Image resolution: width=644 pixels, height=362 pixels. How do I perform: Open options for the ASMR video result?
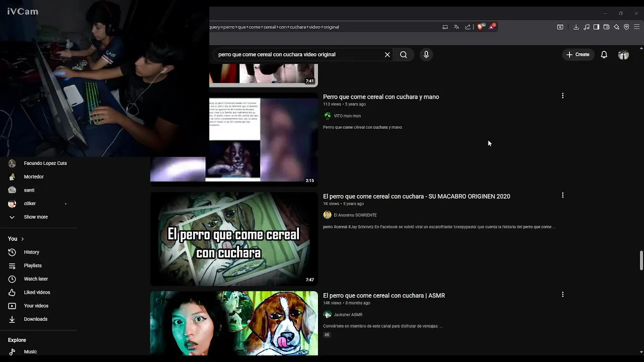[562, 295]
